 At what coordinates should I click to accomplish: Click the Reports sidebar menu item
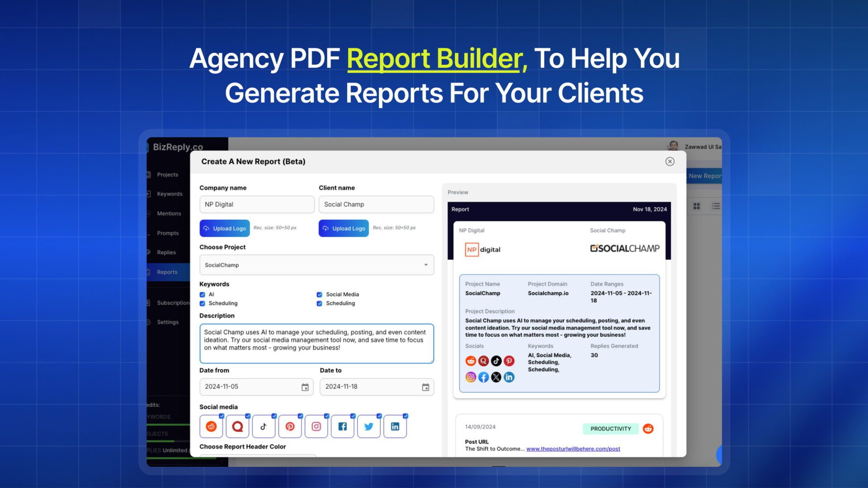point(167,272)
